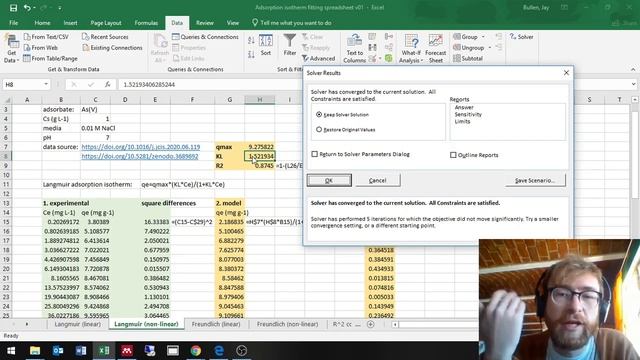The width and height of the screenshot is (640, 360).
Task: Open Excel from the taskbar
Action: pyautogui.click(x=104, y=351)
